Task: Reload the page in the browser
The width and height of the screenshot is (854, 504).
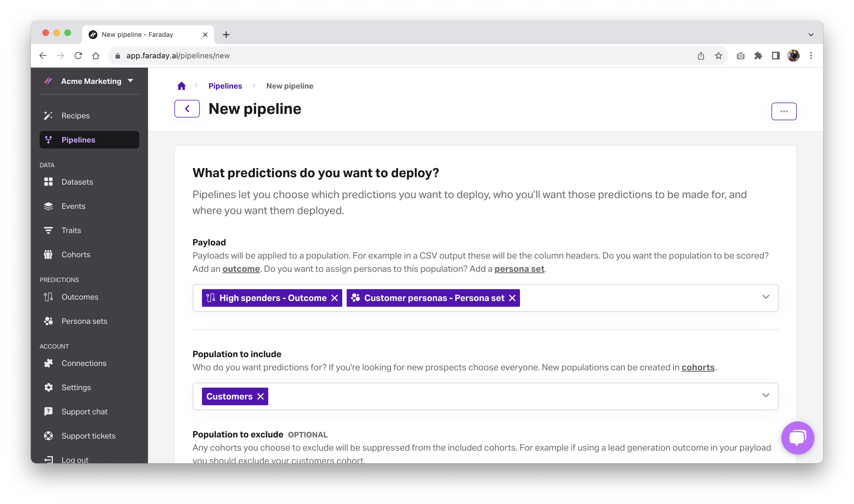Action: click(x=78, y=56)
